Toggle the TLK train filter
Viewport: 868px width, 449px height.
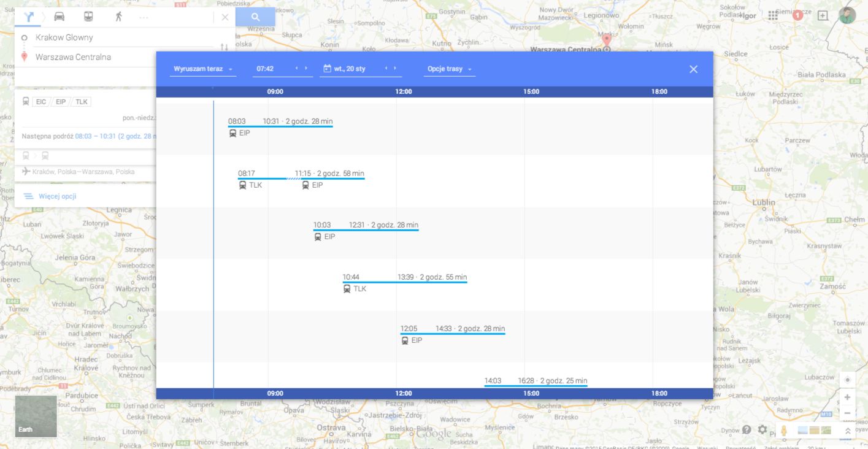(x=80, y=101)
